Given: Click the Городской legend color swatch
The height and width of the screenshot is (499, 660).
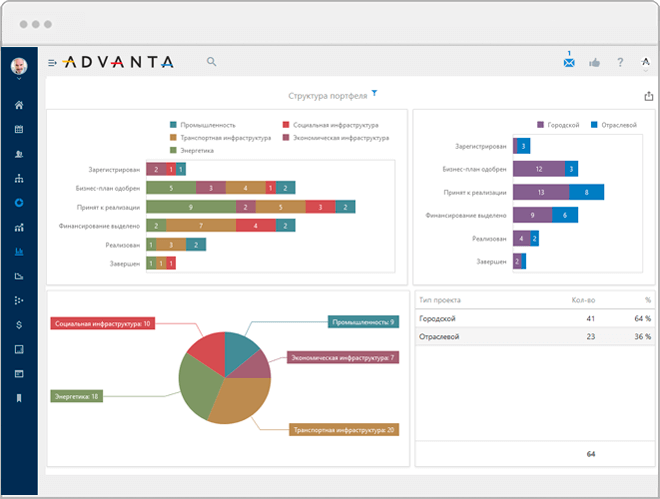Looking at the screenshot, I should (x=540, y=125).
